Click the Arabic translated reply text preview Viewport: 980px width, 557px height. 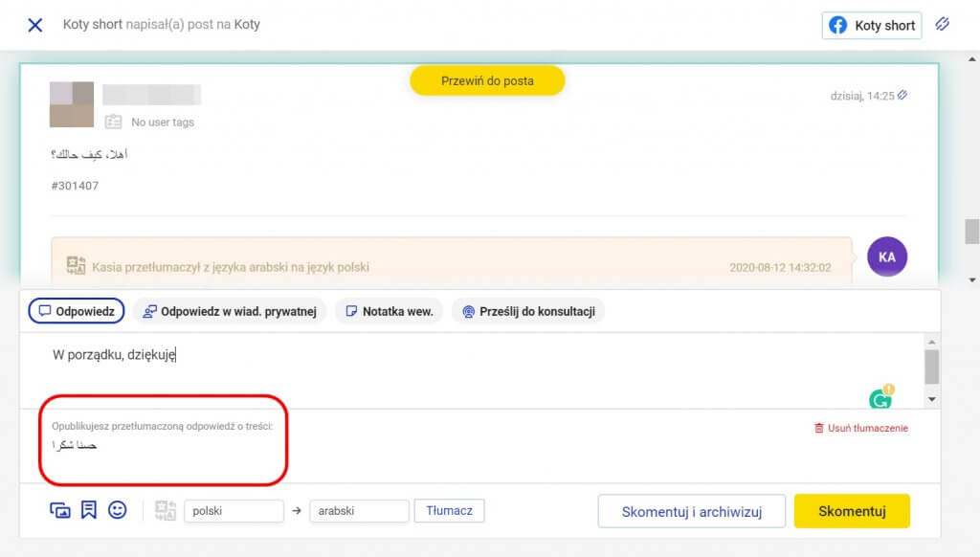[x=75, y=445]
